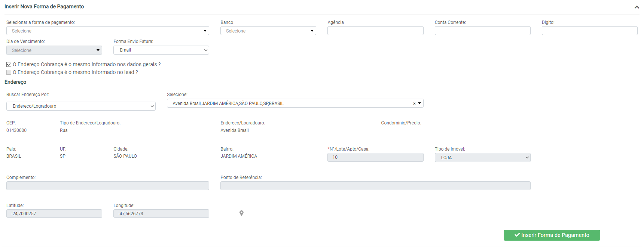Click the Latitude input field
This screenshot has width=644, height=247.
[54, 214]
